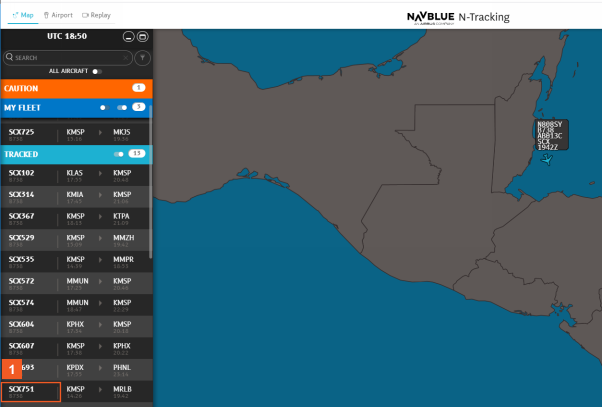Click MRLB destination of SCX751
Viewport: 603px width, 407px height.
point(122,389)
